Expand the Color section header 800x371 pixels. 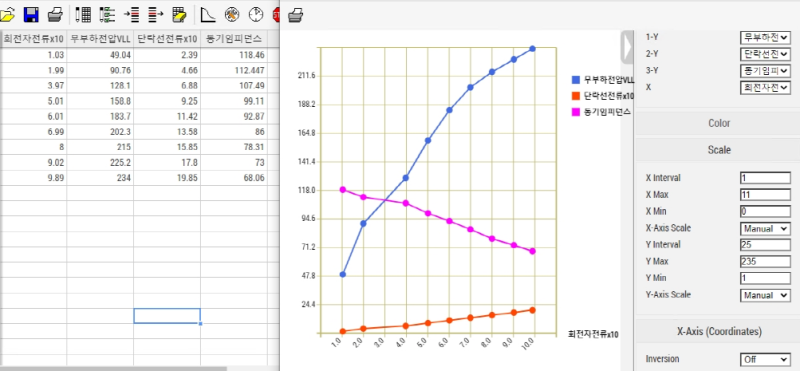pos(718,123)
